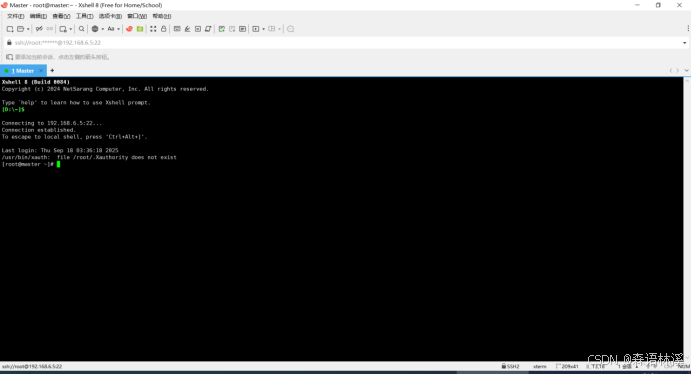
Task: Click the 'Connection established.' terminal line
Action: pos(39,130)
